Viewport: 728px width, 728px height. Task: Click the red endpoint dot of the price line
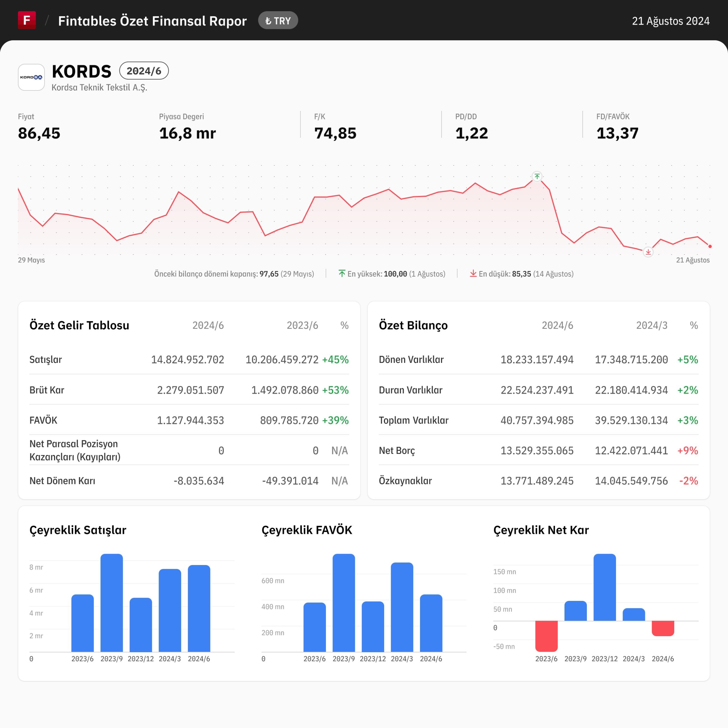pyautogui.click(x=710, y=247)
